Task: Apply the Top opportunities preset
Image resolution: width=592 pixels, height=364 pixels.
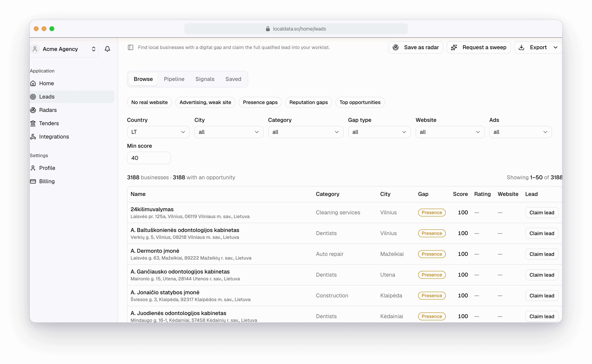Action: (360, 102)
